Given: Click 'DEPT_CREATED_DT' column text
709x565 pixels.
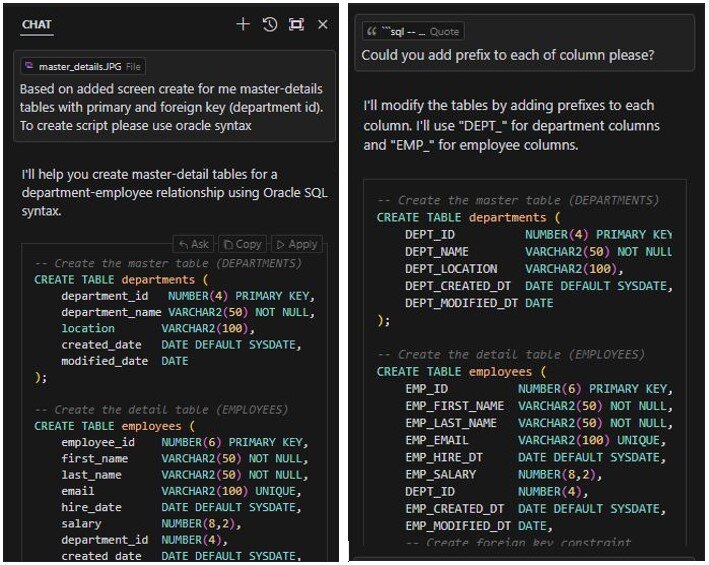Looking at the screenshot, I should pos(458,286).
